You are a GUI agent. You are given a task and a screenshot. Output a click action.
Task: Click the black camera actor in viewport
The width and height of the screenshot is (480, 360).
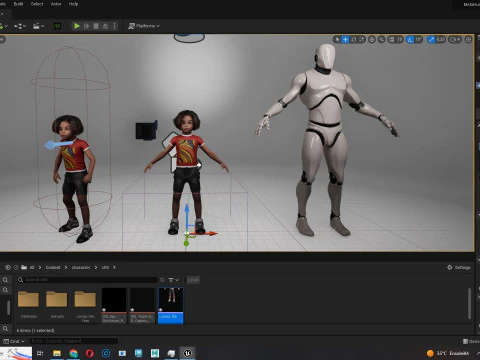146,130
